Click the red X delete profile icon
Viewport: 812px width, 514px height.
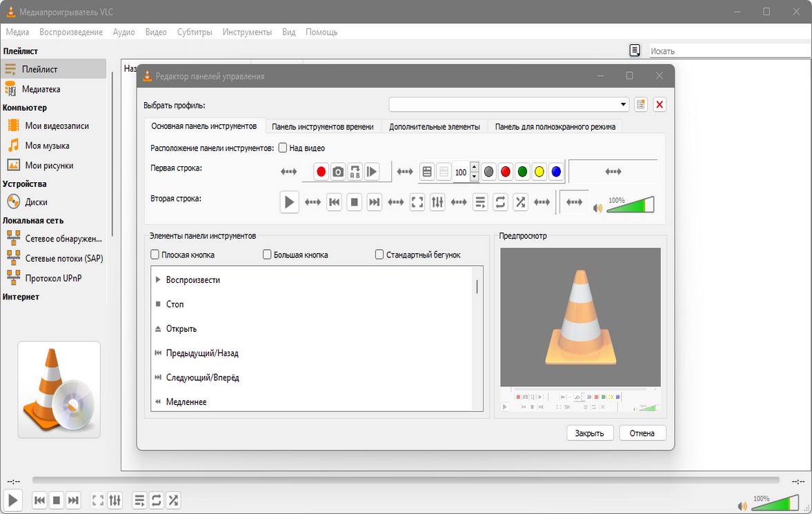tap(660, 105)
